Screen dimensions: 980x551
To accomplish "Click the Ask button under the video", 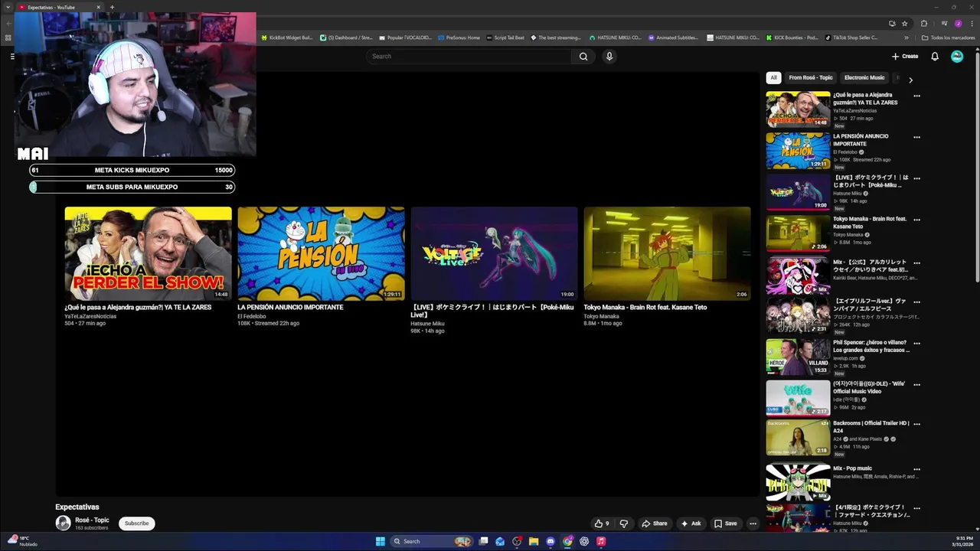I will click(691, 523).
